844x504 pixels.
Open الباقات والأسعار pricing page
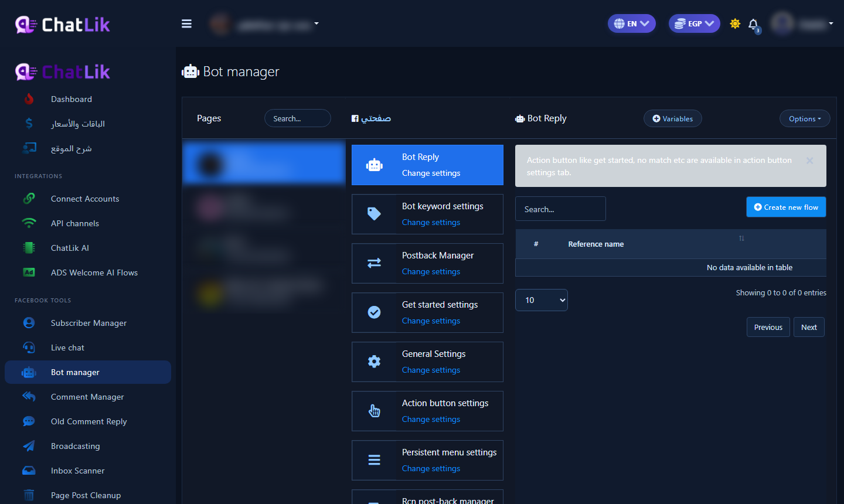tap(78, 124)
